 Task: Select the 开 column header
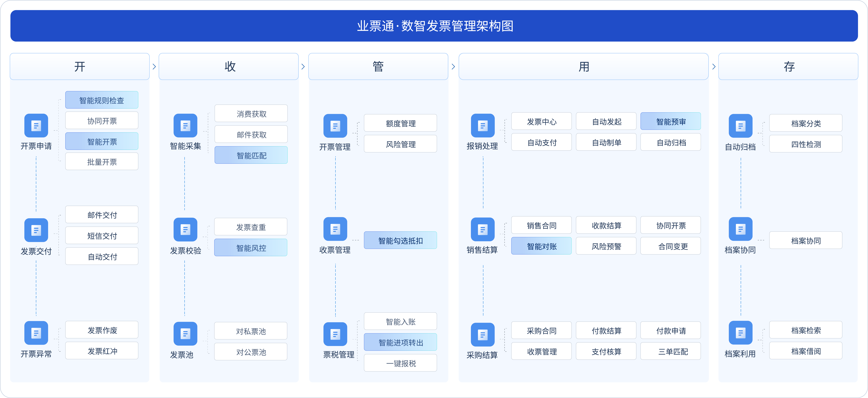(x=80, y=66)
